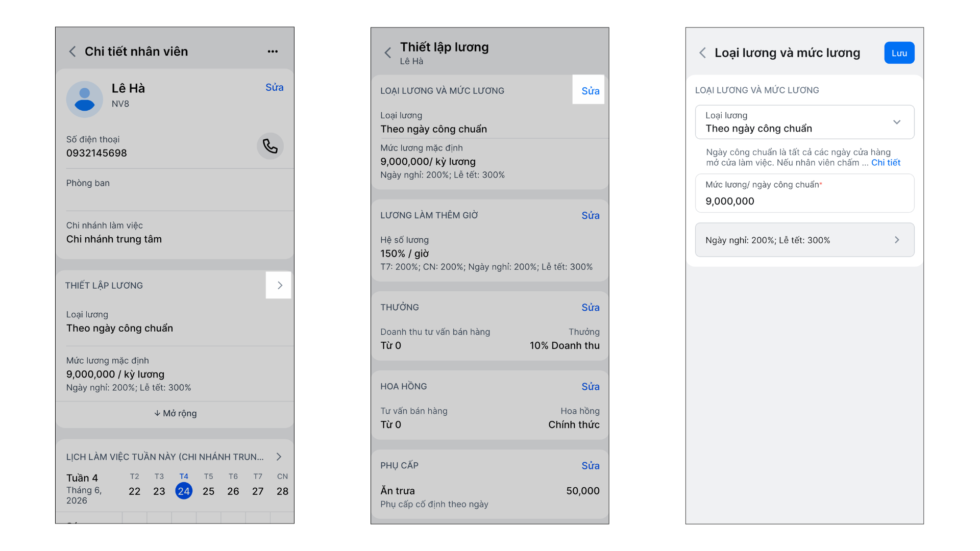Edit the Phụ cấp section via Sửa
The height and width of the screenshot is (551, 980).
[591, 465]
